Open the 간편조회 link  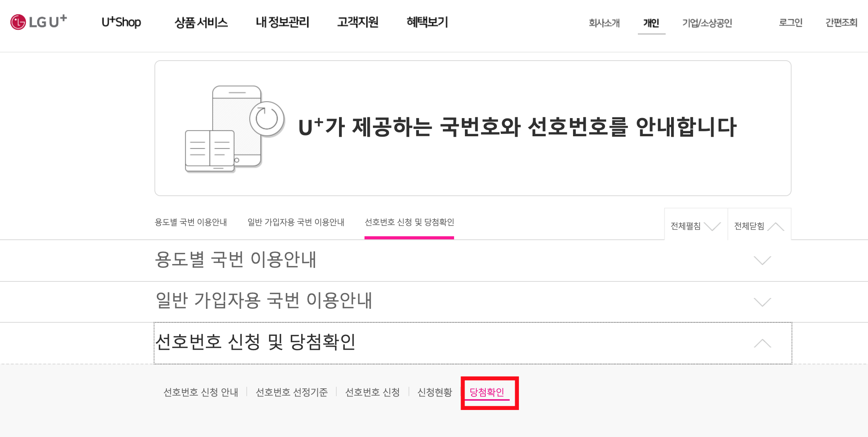click(841, 23)
